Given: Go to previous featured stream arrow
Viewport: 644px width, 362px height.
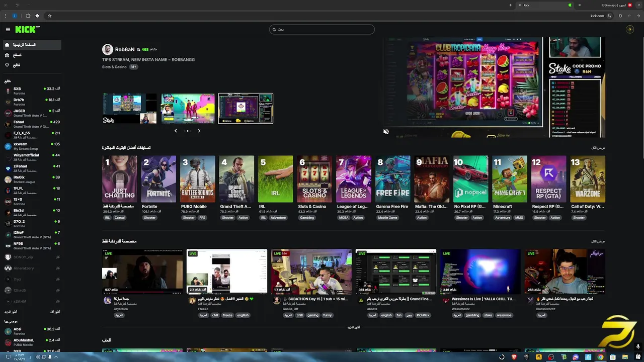Looking at the screenshot, I should [x=176, y=131].
